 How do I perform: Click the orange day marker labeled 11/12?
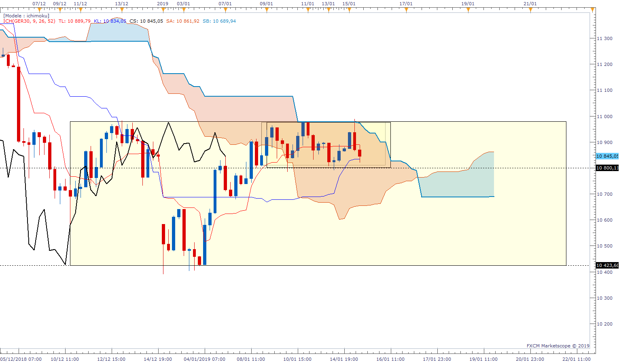click(81, 10)
